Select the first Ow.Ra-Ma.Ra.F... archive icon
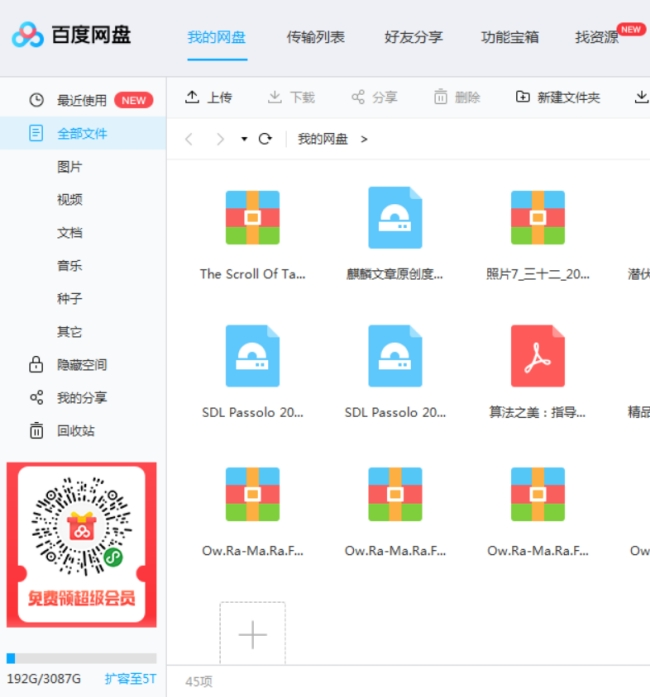 [253, 494]
